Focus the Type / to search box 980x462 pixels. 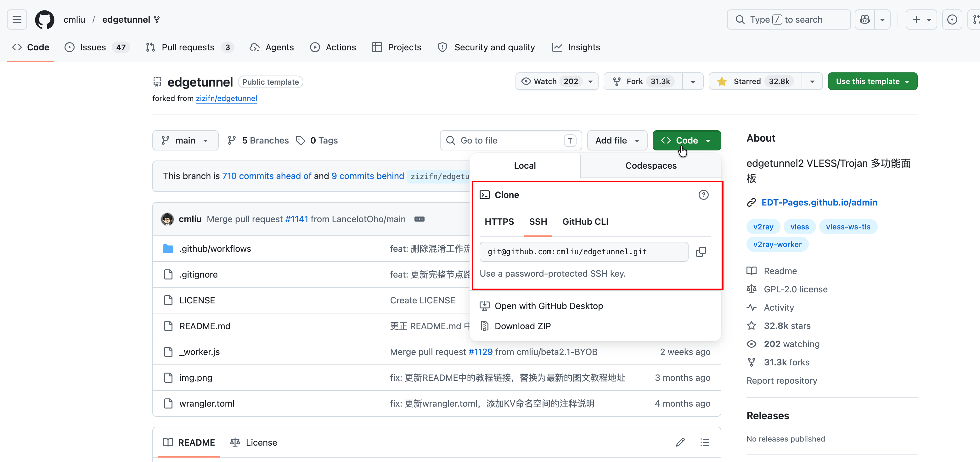click(788, 20)
